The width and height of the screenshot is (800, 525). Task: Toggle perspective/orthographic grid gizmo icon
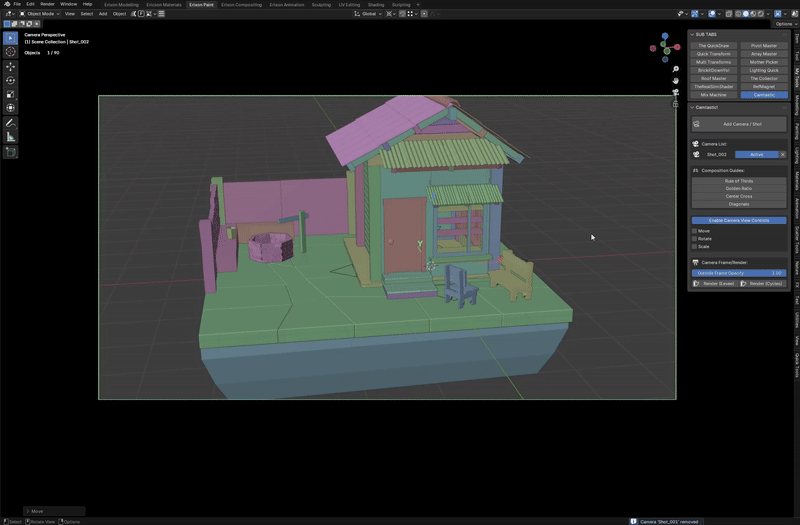(676, 104)
